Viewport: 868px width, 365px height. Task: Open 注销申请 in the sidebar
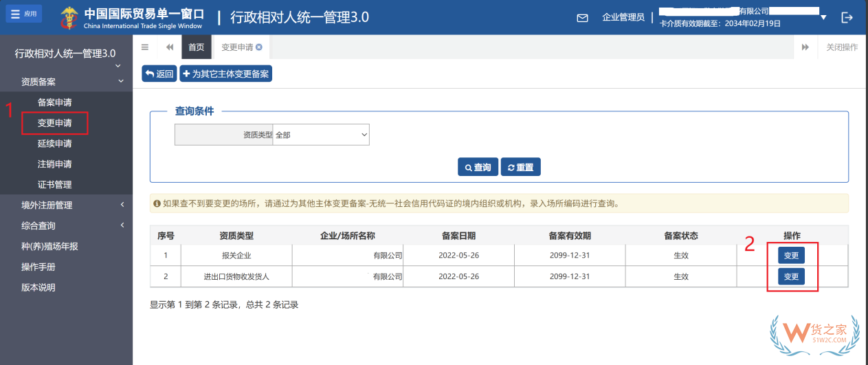pyautogui.click(x=55, y=164)
